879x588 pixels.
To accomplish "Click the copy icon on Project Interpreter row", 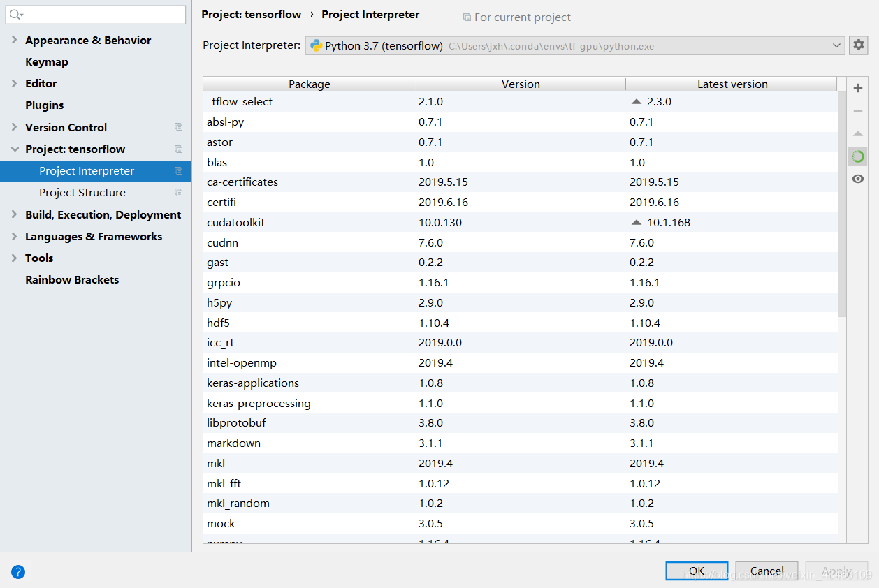I will (x=178, y=171).
